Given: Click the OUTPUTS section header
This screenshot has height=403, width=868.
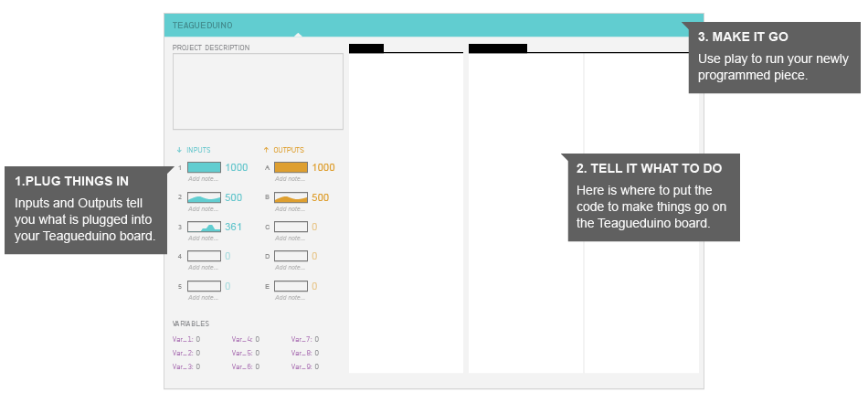Looking at the screenshot, I should coord(289,150).
